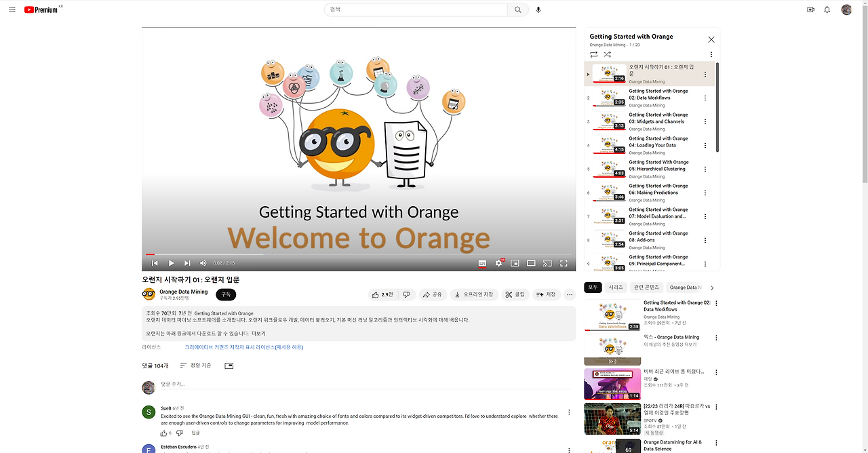This screenshot has width=868, height=453.
Task: Toggle playlist loop
Action: tap(593, 54)
